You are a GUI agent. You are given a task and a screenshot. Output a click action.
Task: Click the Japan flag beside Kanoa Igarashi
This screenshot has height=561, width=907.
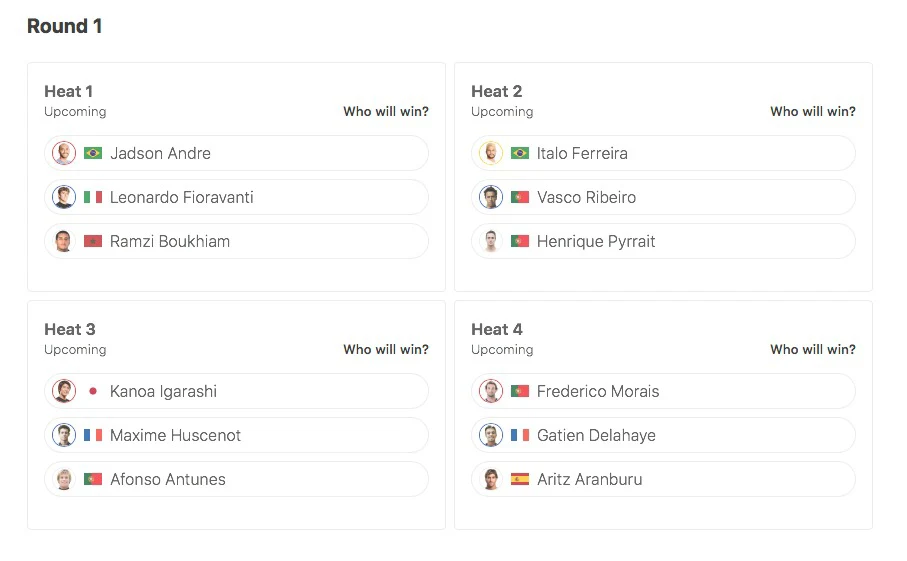[x=93, y=392]
